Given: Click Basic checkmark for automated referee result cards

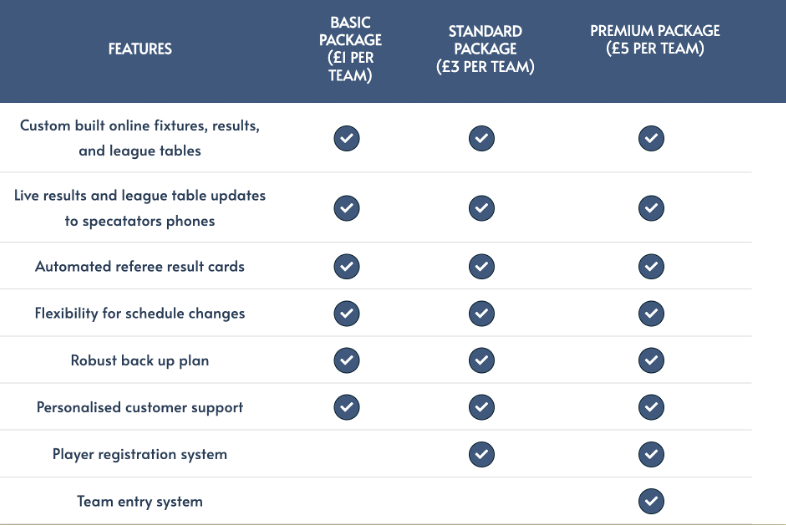Looking at the screenshot, I should 346,267.
